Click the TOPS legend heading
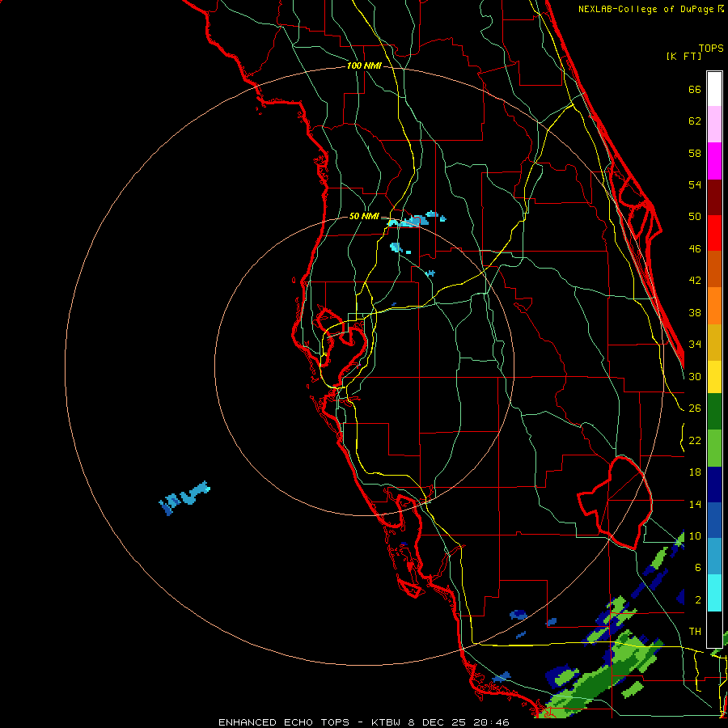The width and height of the screenshot is (728, 728). pos(711,49)
